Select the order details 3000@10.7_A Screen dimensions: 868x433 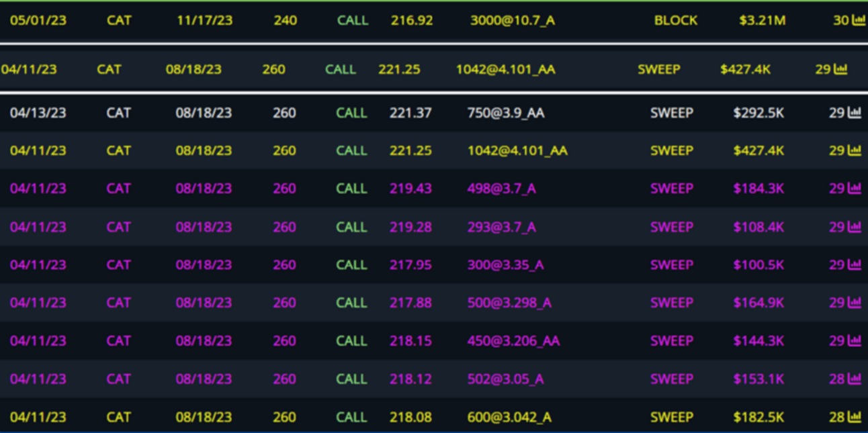pos(513,20)
